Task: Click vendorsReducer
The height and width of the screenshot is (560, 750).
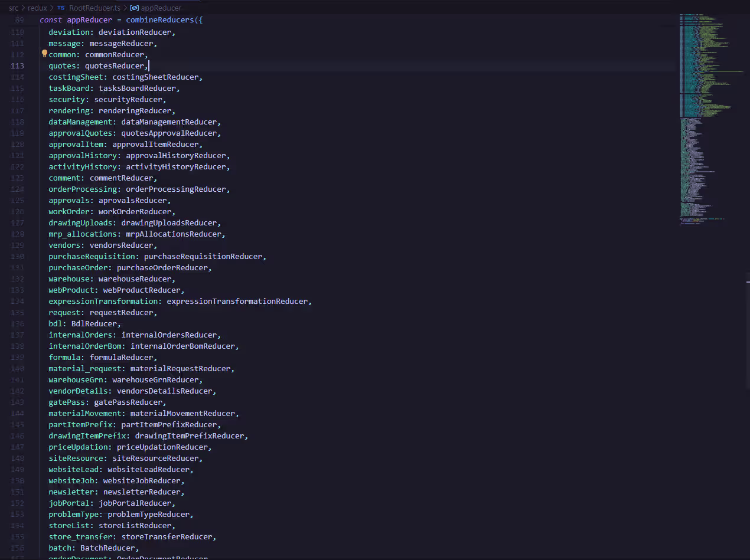Action: [x=121, y=245]
